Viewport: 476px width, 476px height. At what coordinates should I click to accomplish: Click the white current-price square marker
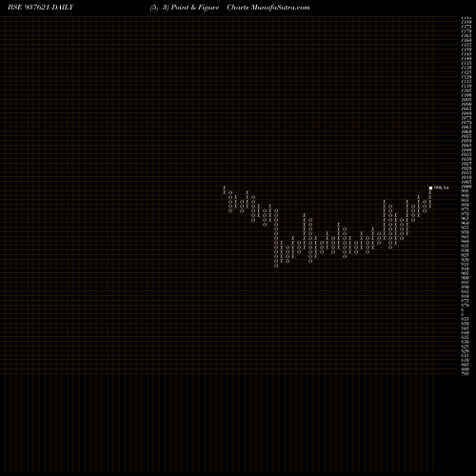[x=430, y=188]
